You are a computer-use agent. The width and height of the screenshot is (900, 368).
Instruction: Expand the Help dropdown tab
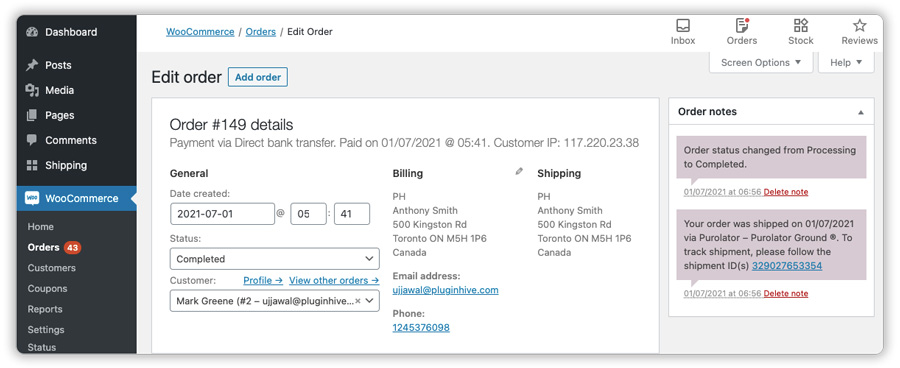[x=846, y=63]
